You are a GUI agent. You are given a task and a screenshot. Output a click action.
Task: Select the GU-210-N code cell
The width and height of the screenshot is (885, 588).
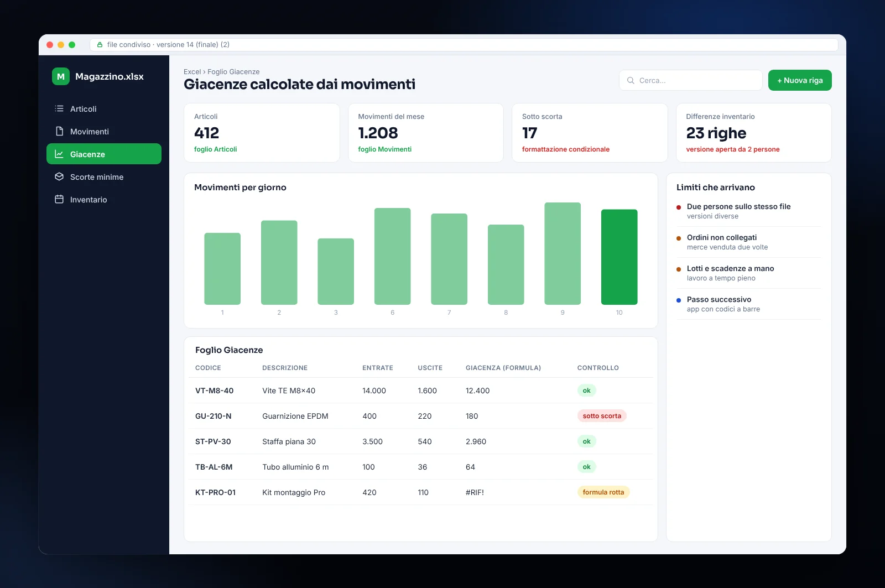click(214, 416)
